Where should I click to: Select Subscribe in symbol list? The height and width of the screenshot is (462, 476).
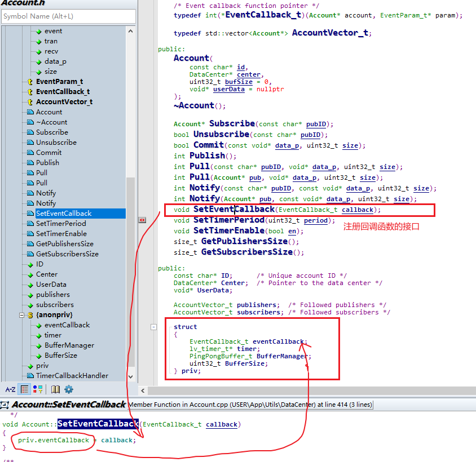tap(52, 132)
